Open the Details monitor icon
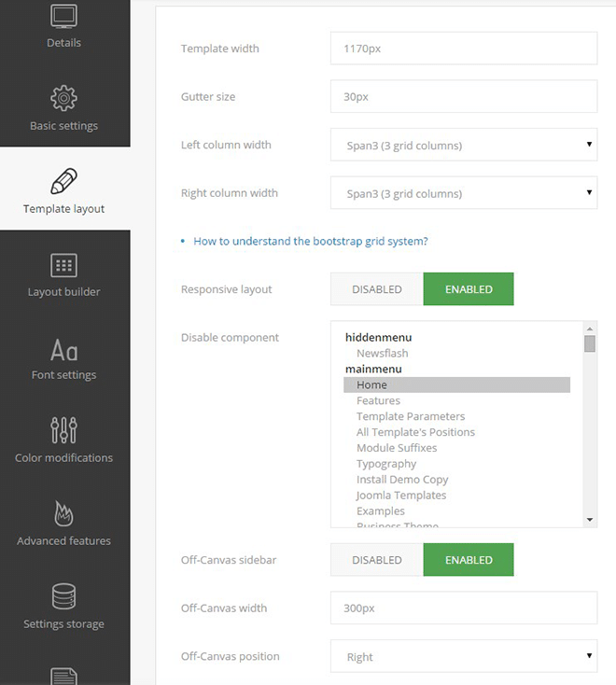This screenshot has width=616, height=685. [x=63, y=17]
